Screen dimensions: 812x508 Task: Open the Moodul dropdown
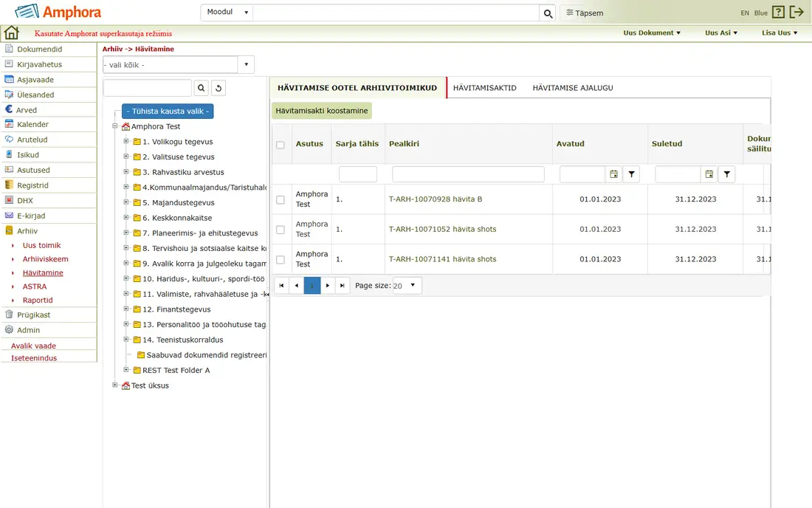(x=227, y=13)
